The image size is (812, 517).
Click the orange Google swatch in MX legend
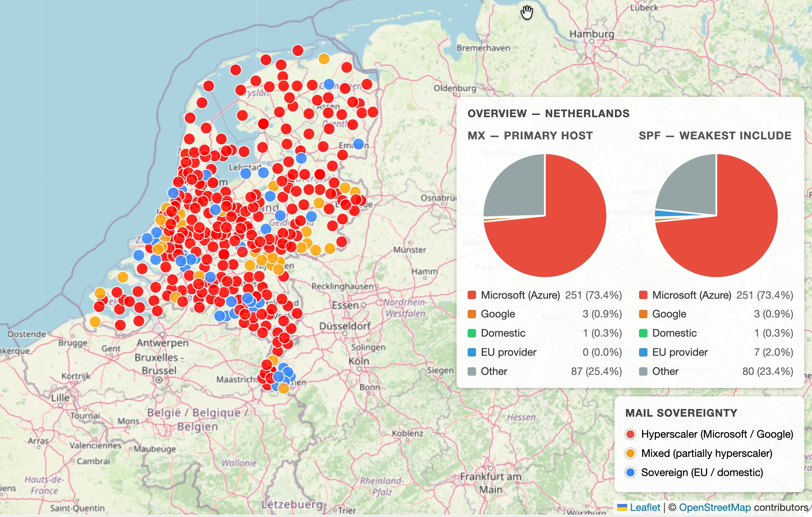[x=472, y=314]
